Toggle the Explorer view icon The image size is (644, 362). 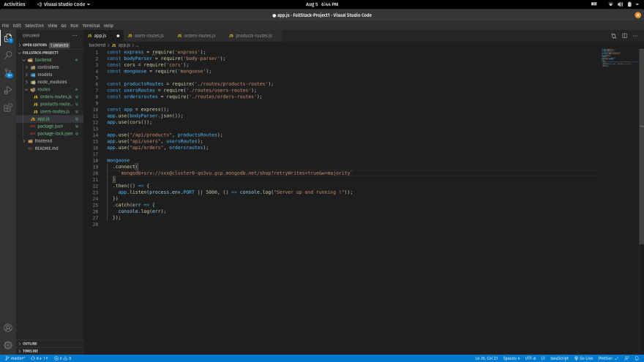(x=8, y=38)
